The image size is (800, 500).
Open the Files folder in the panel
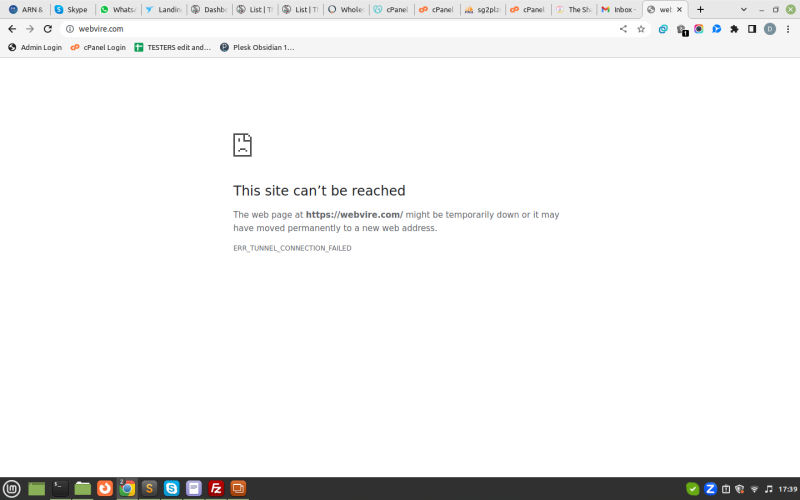pos(82,489)
